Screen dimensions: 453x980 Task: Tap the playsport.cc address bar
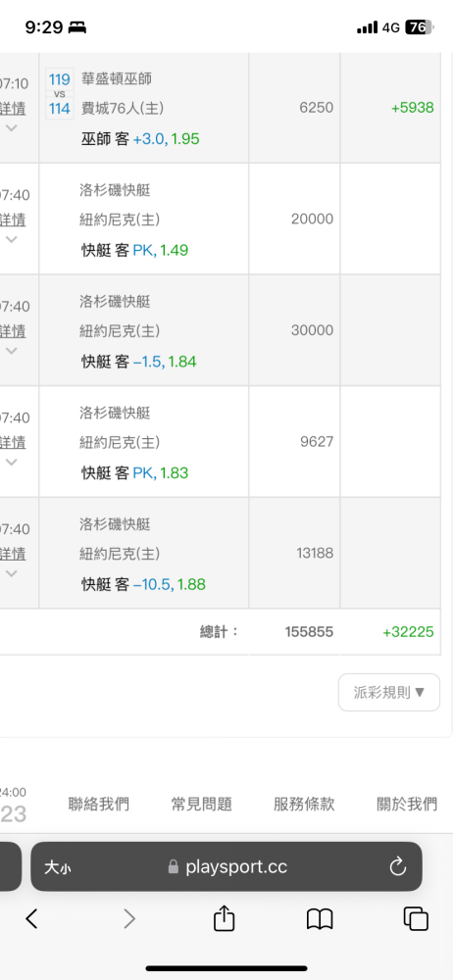[226, 866]
